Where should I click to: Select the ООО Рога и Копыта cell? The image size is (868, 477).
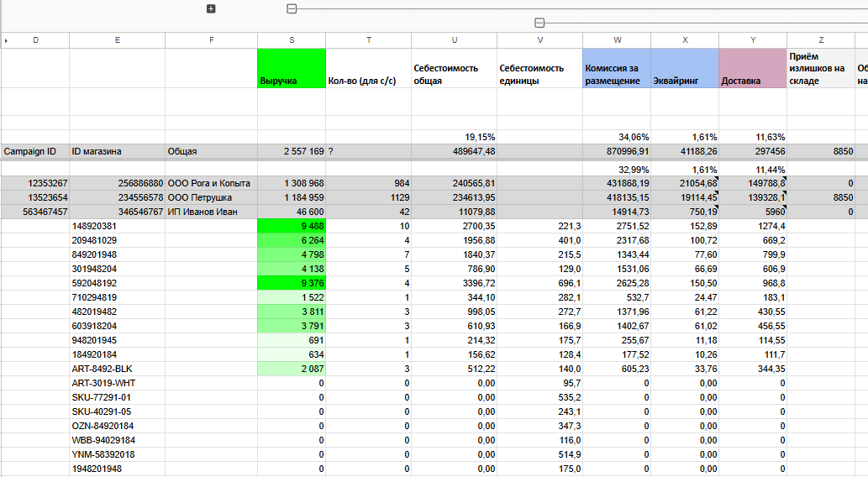point(212,183)
